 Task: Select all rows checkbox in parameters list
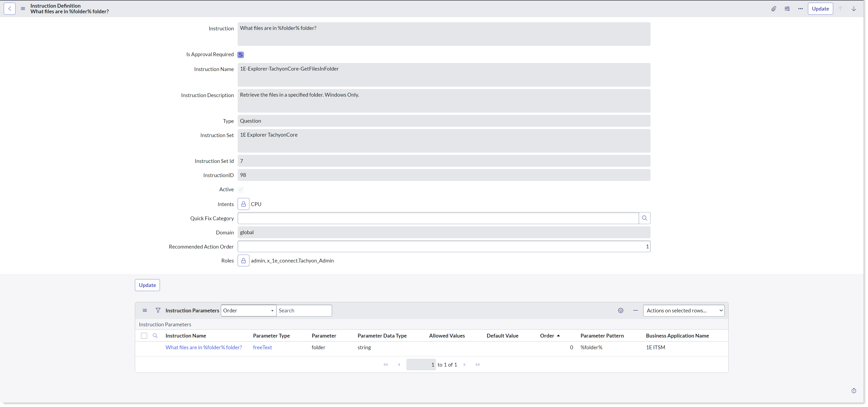pyautogui.click(x=144, y=336)
